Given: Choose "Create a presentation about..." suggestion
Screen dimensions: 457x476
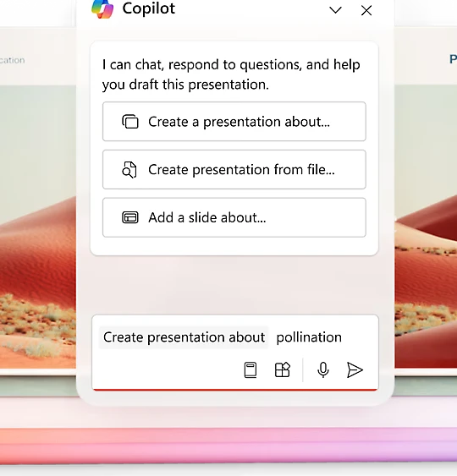Looking at the screenshot, I should point(234,122).
